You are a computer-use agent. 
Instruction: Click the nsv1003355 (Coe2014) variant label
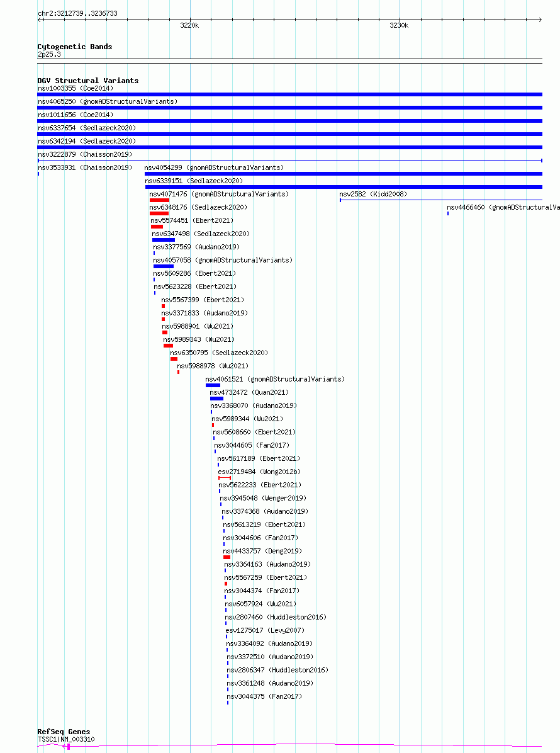pos(76,88)
